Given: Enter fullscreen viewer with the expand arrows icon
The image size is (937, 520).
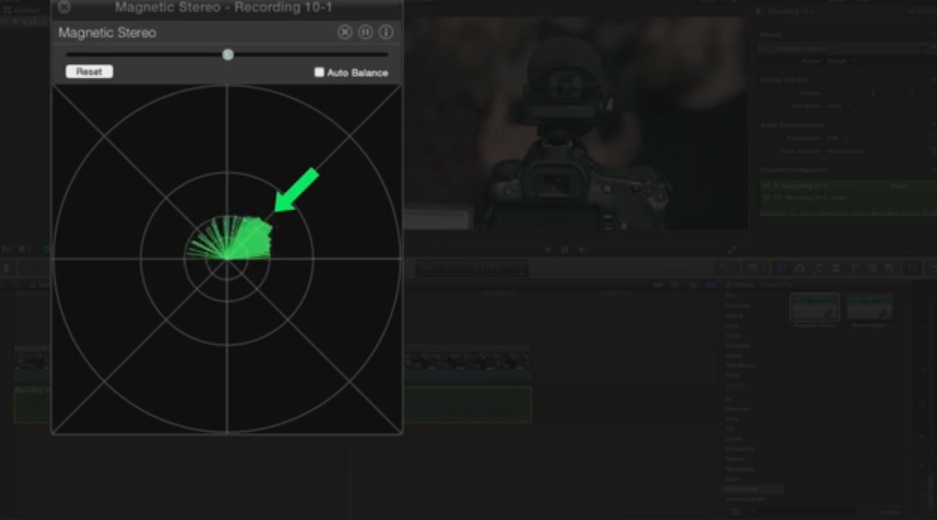Looking at the screenshot, I should click(x=732, y=249).
